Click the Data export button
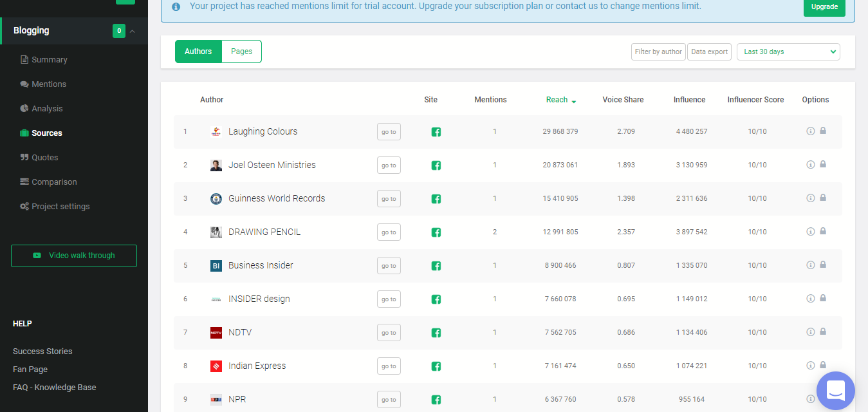Viewport: 868px width, 412px height. click(709, 51)
